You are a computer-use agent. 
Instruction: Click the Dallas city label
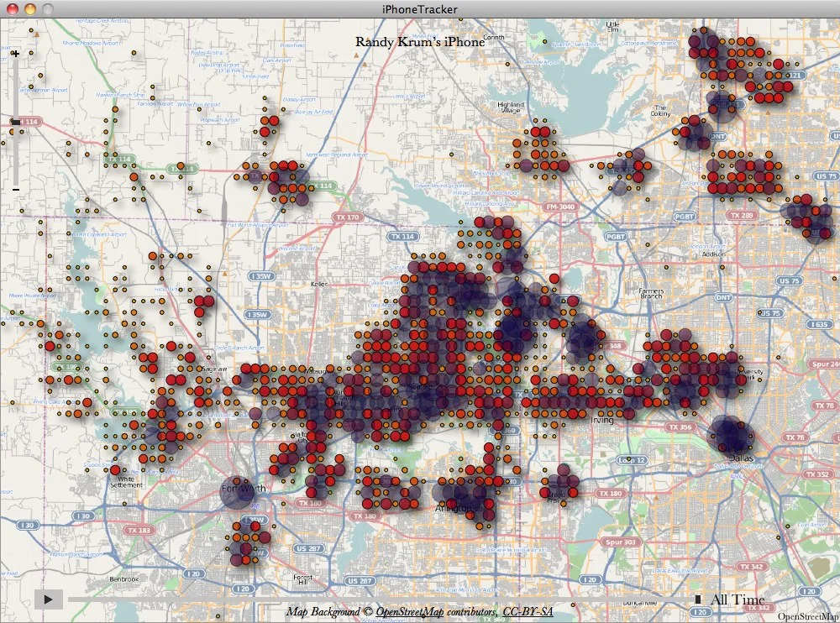[x=742, y=458]
